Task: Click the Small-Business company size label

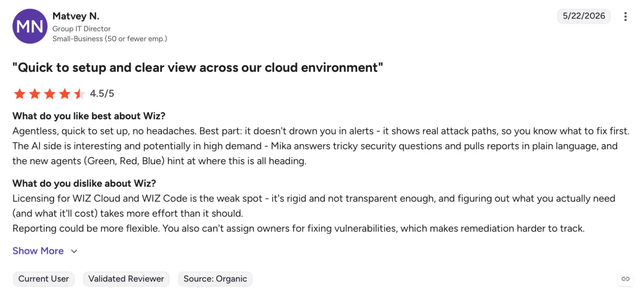Action: 110,39
